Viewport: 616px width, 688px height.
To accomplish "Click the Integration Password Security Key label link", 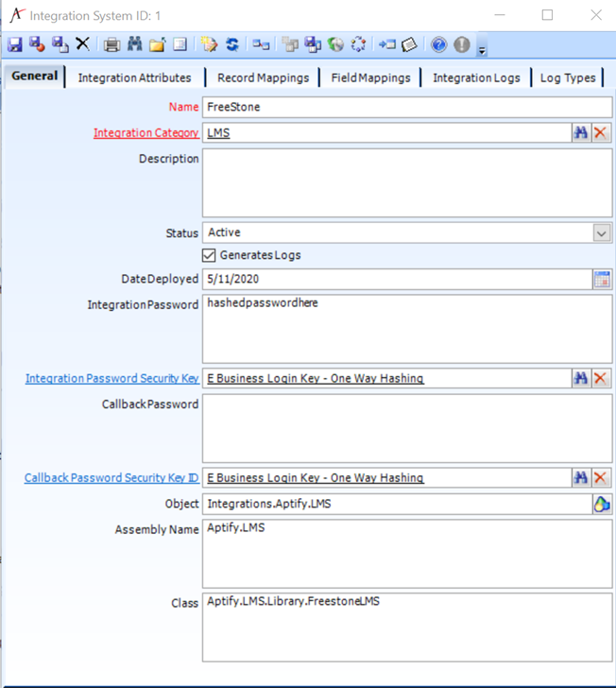I will coord(112,378).
